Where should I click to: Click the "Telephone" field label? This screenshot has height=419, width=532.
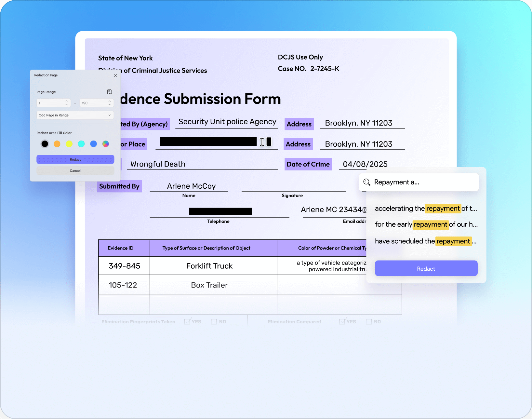[218, 222]
